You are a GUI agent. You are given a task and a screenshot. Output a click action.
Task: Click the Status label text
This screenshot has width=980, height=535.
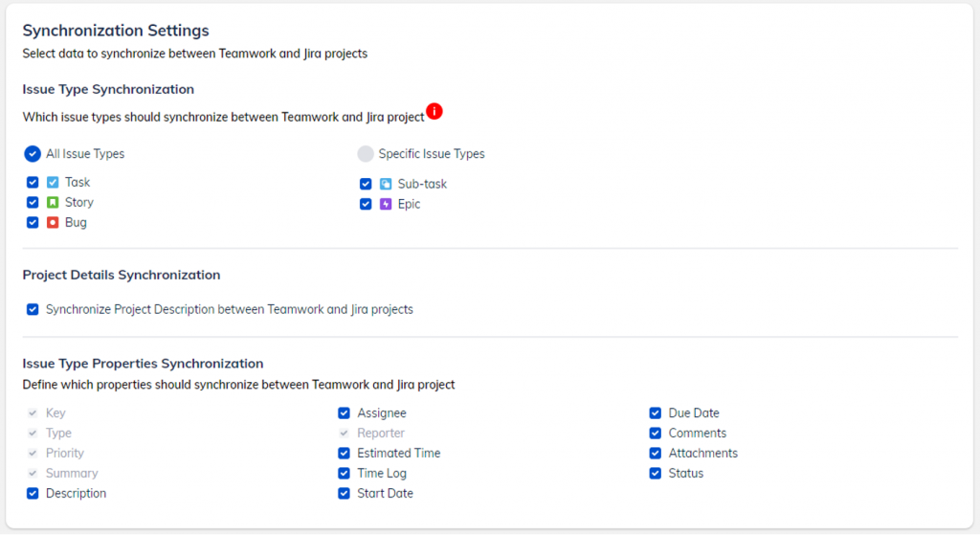[686, 474]
